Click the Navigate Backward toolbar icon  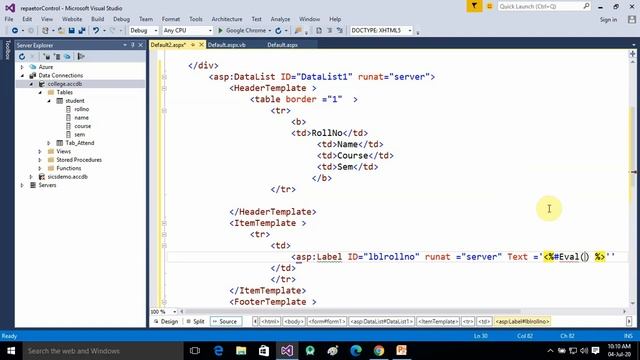click(x=15, y=31)
